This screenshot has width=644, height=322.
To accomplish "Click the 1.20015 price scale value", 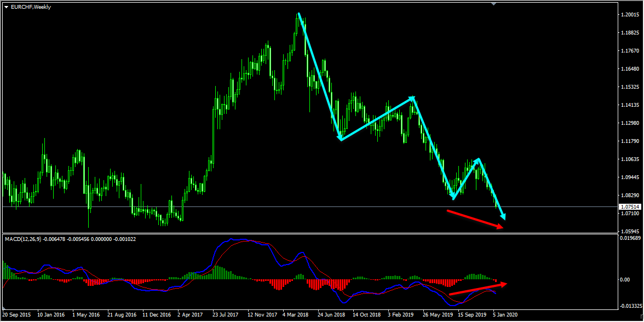I will [x=630, y=14].
